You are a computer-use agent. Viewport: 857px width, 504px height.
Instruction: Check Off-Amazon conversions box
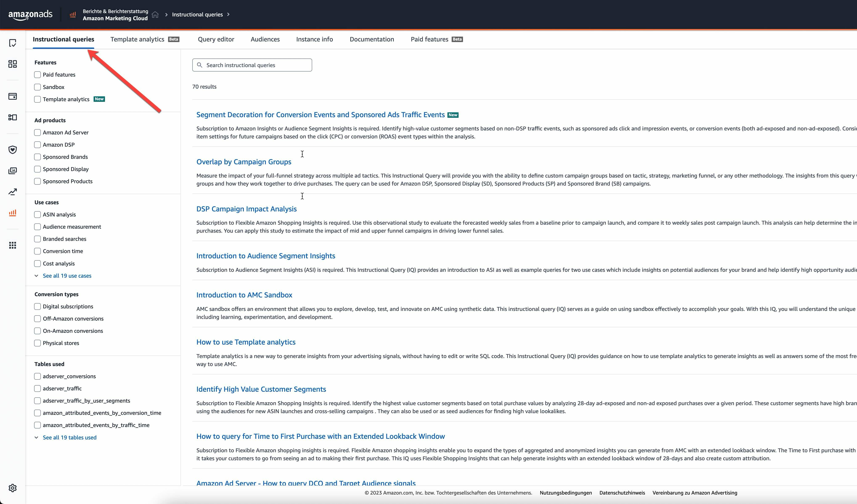(x=37, y=319)
